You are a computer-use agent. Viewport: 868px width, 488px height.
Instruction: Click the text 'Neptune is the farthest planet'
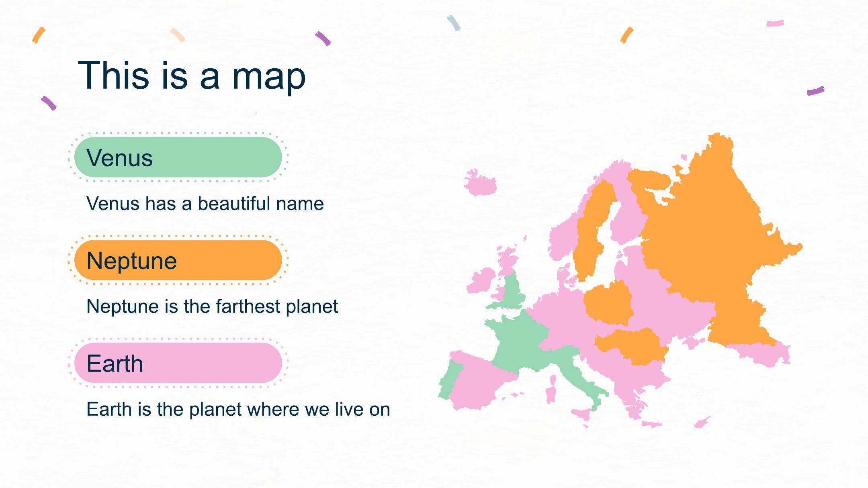(212, 306)
